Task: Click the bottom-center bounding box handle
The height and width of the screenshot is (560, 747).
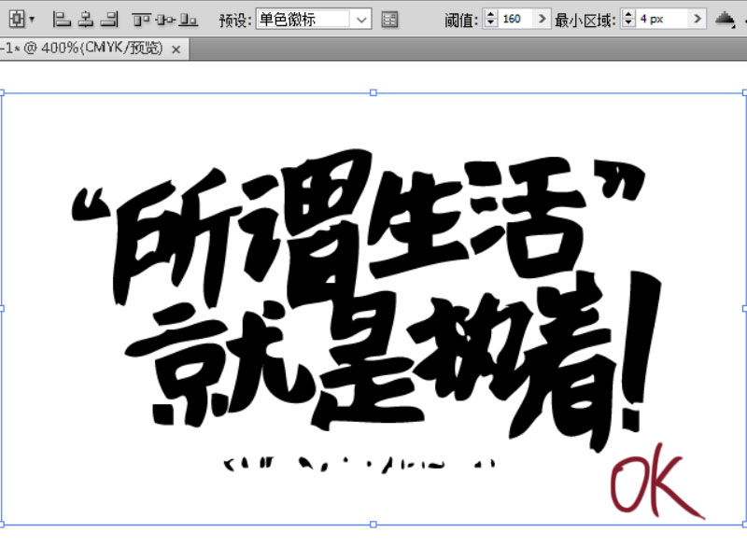Action: [373, 525]
